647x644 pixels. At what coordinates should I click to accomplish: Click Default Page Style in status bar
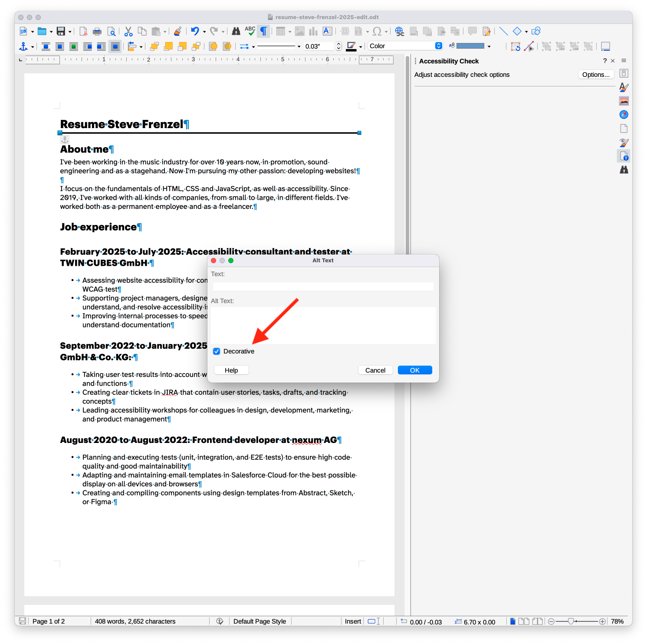(x=259, y=621)
